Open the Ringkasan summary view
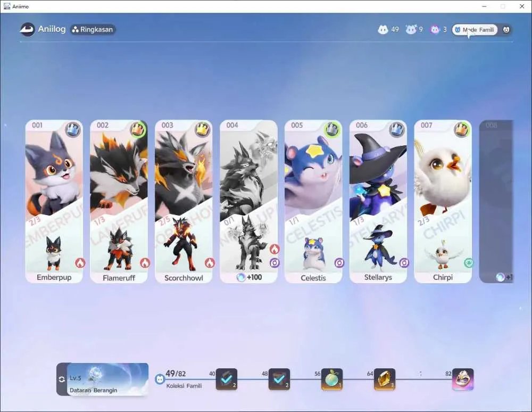Image resolution: width=532 pixels, height=412 pixels. (x=93, y=29)
